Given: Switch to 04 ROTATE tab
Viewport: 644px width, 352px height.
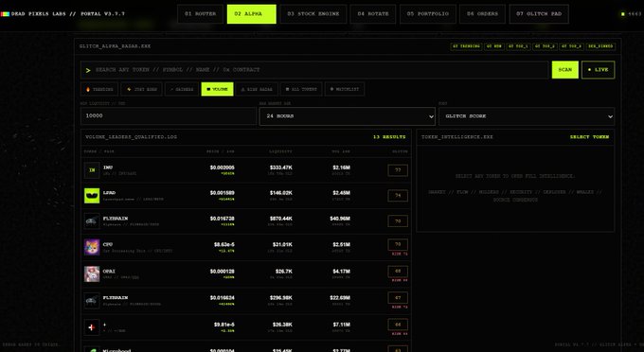Looking at the screenshot, I should [x=373, y=14].
